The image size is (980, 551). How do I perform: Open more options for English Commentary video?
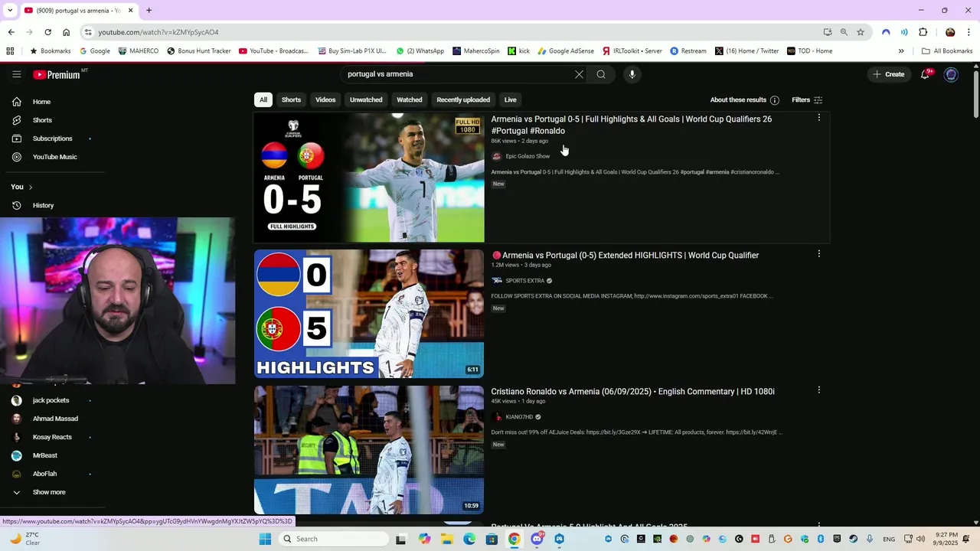(818, 390)
